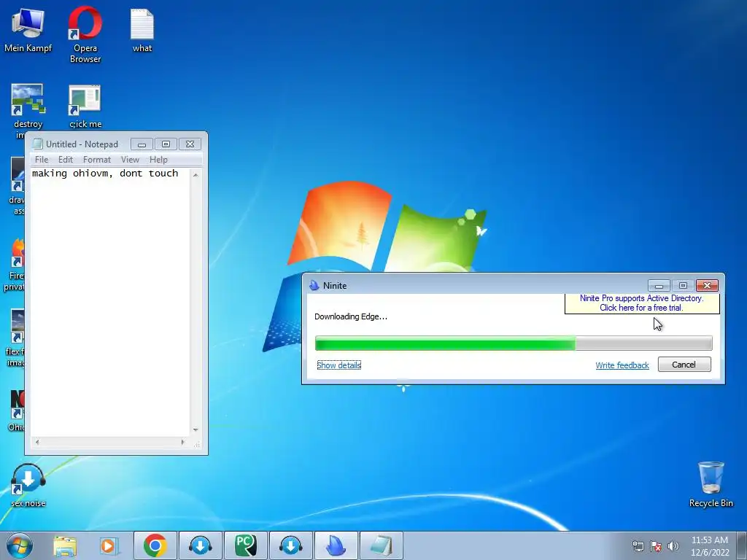The height and width of the screenshot is (560, 747).
Task: Open the Recycle Bin
Action: point(711,483)
